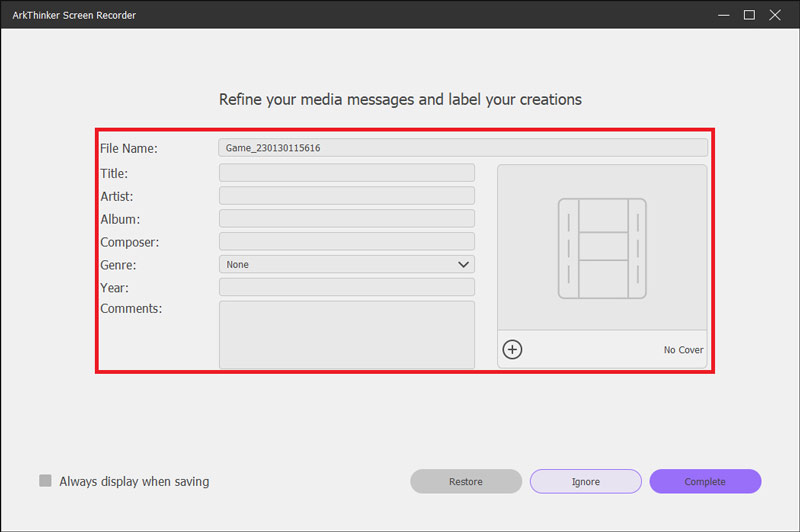Viewport: 800px width, 532px height.
Task: Click the Year input field
Action: click(x=347, y=287)
